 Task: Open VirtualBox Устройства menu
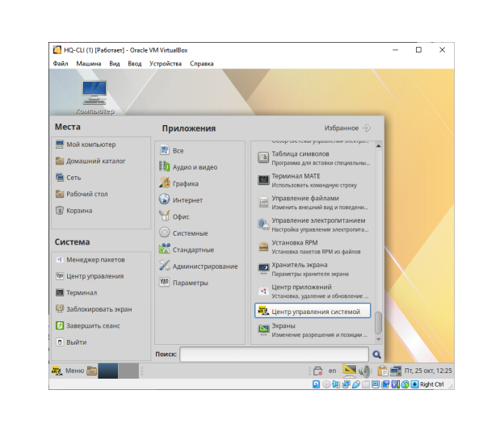tap(166, 64)
